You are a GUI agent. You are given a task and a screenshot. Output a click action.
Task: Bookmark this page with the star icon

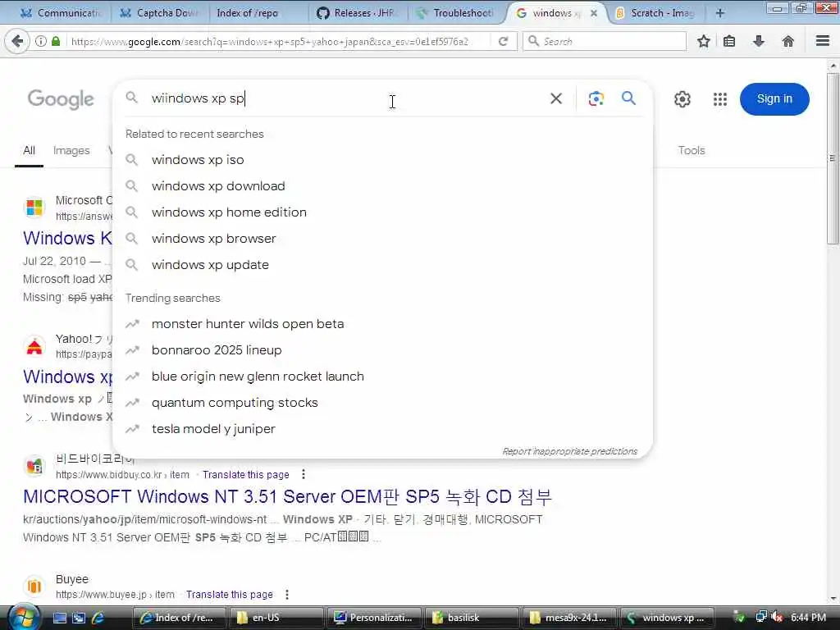click(x=703, y=41)
